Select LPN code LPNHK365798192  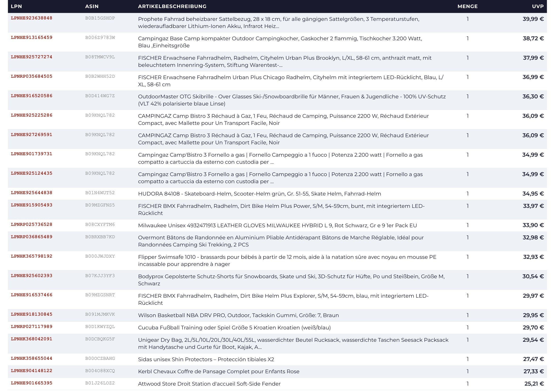(31, 256)
